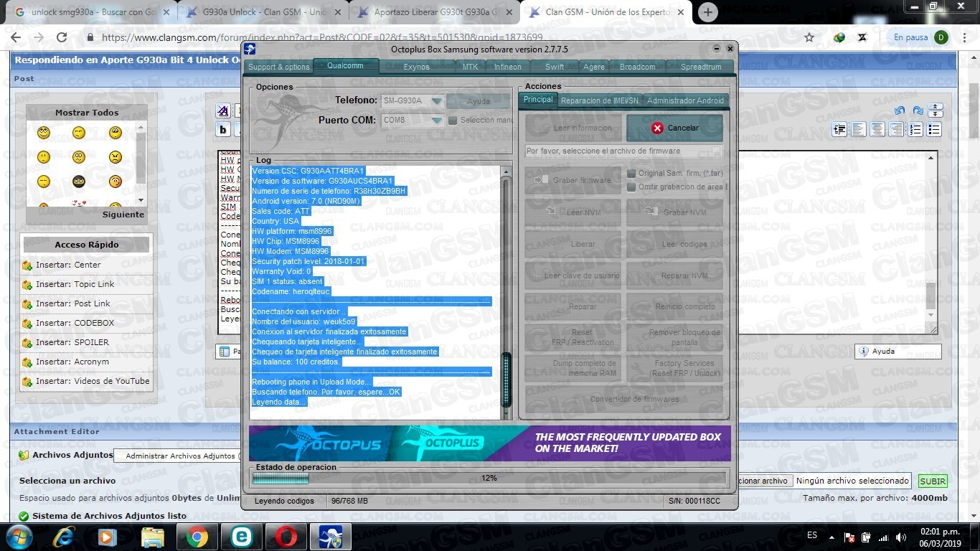Select the MTK tab

[470, 67]
